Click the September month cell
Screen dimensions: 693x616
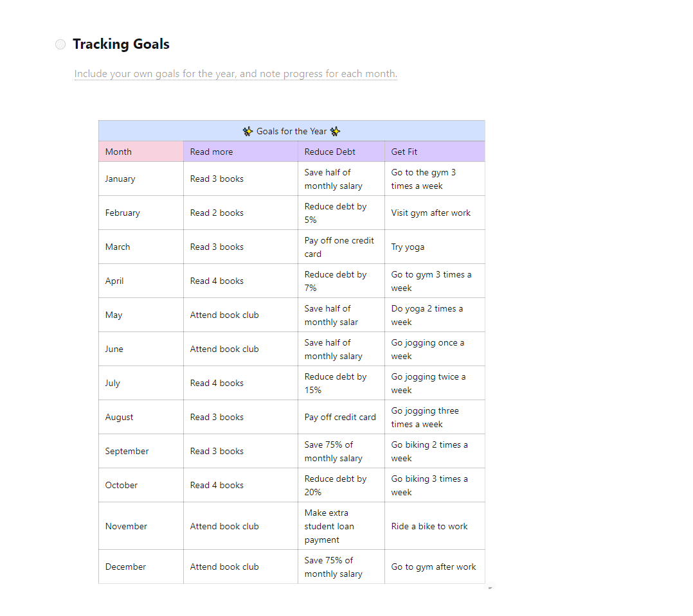click(x=141, y=451)
